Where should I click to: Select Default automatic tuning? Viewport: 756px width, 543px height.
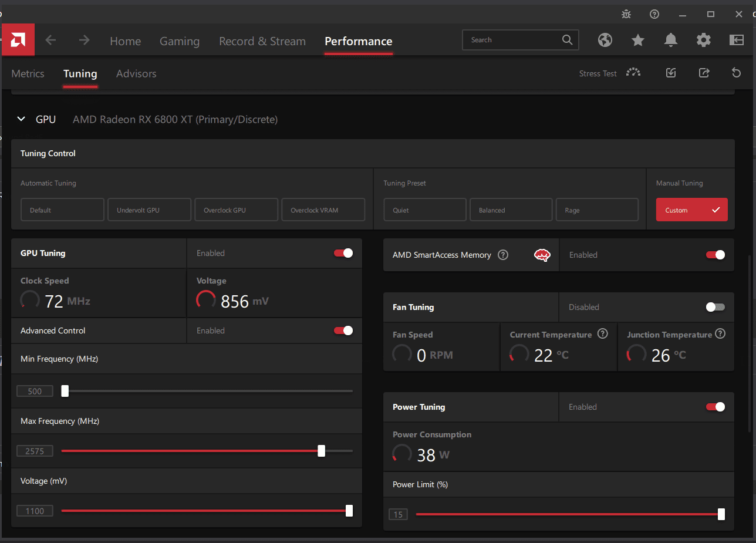(x=62, y=210)
